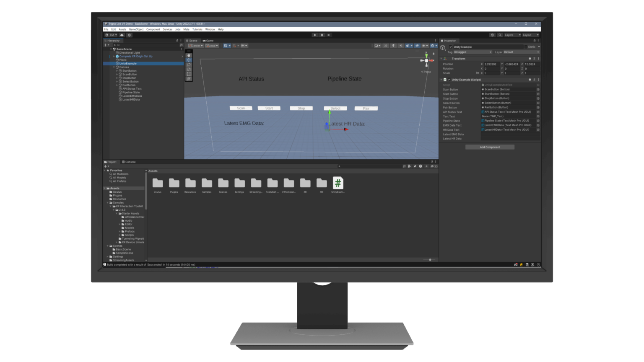Image resolution: width=644 pixels, height=362 pixels.
Task: Switch to the Game tab
Action: click(x=208, y=40)
